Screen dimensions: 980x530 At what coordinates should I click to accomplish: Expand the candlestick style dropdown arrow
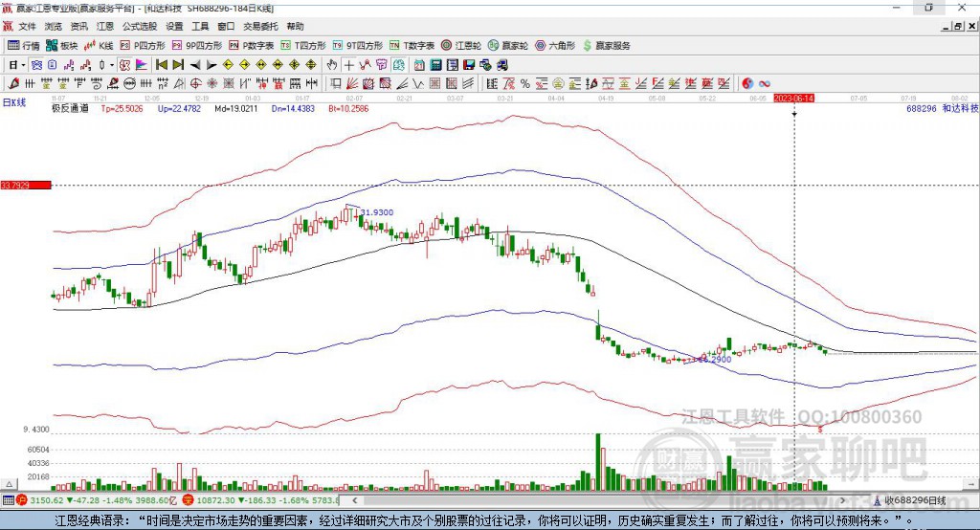coord(112,65)
